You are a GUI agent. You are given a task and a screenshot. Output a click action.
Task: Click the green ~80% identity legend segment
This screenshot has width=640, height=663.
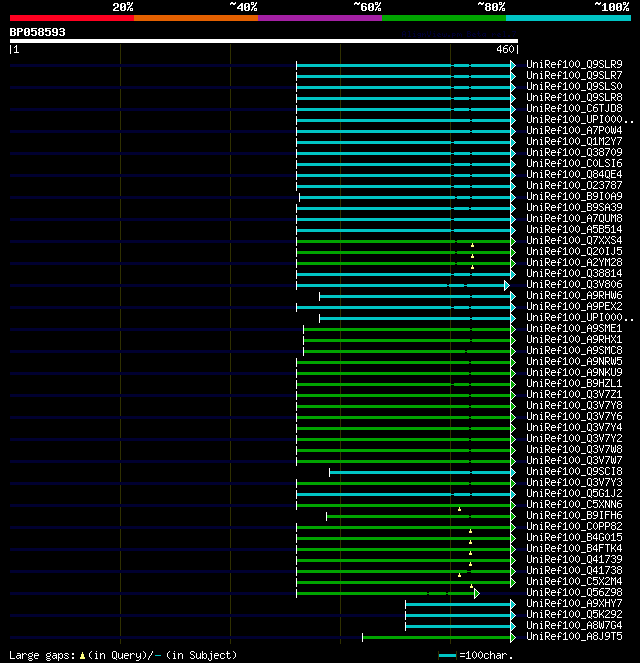pyautogui.click(x=444, y=18)
